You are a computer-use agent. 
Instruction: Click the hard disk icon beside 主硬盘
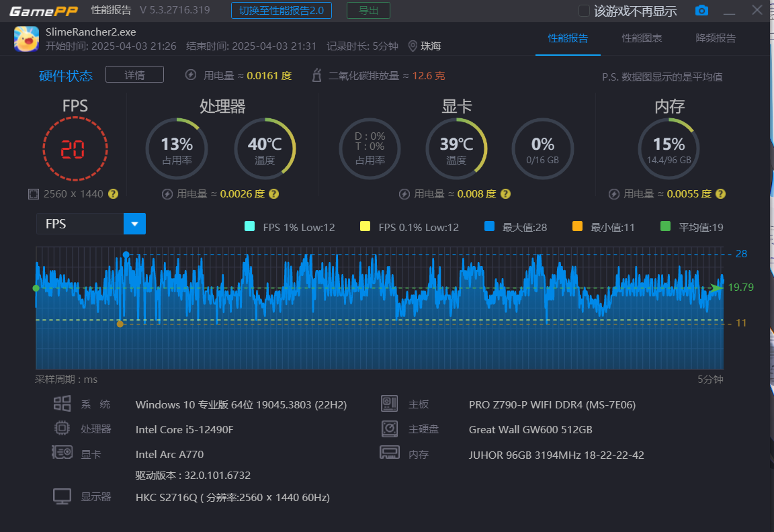[x=390, y=429]
